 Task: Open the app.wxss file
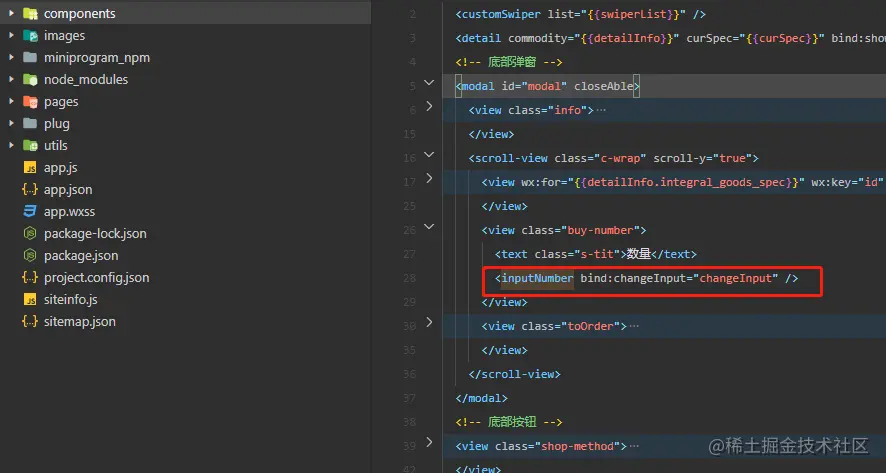pyautogui.click(x=70, y=211)
